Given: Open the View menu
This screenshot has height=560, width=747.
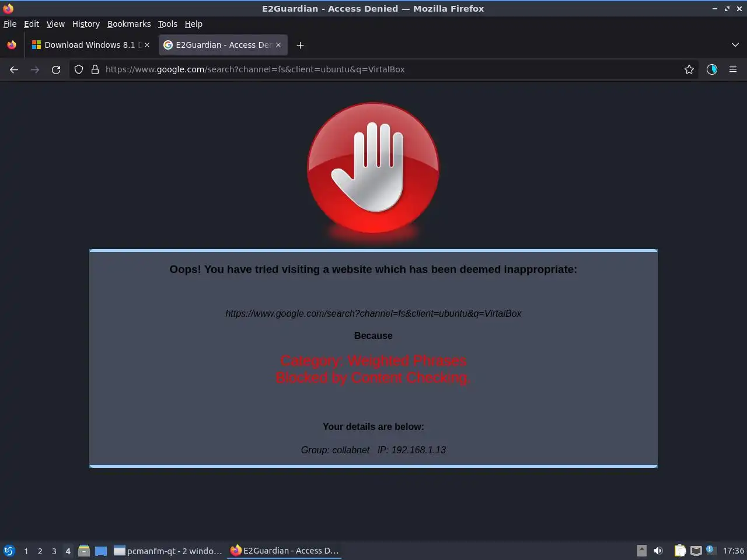Looking at the screenshot, I should 55,24.
